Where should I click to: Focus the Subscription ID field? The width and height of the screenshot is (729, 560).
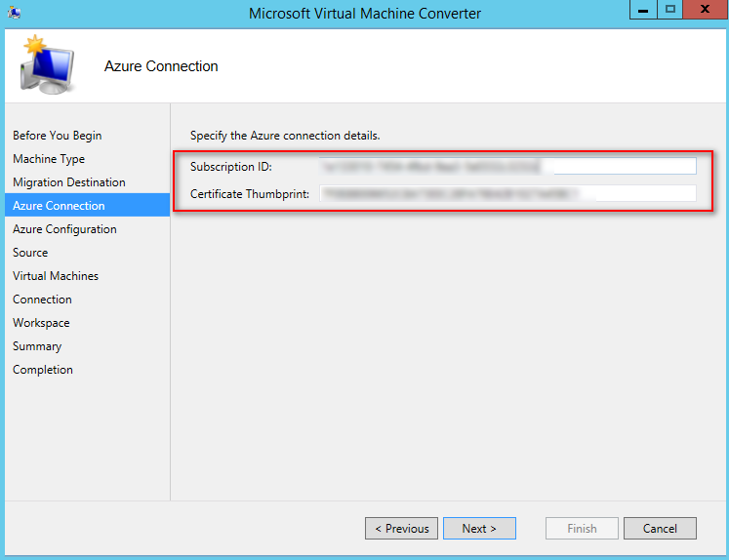[x=507, y=166]
